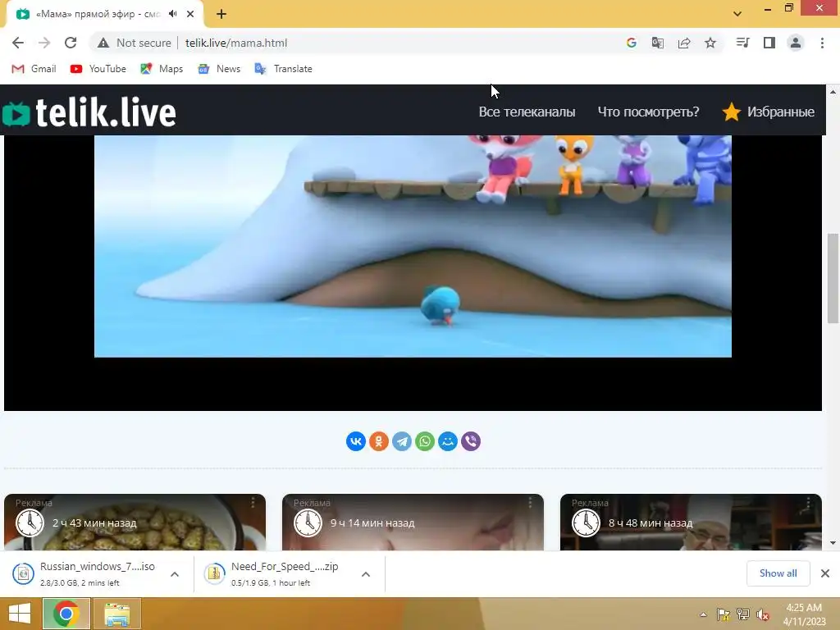Expand Need_For_Speed zip download options chevron
Image resolution: width=840 pixels, height=630 pixels.
[366, 574]
